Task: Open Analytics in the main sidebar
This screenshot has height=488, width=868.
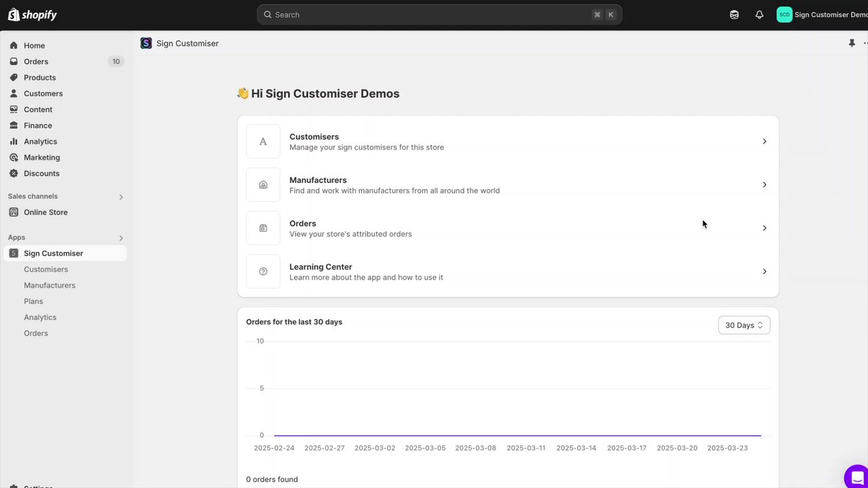Action: pos(40,142)
